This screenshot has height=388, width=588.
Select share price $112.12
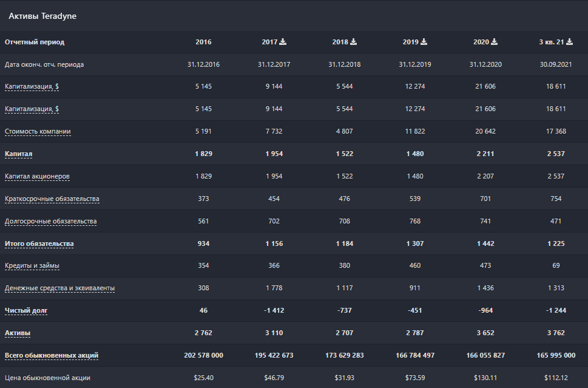[x=556, y=378]
